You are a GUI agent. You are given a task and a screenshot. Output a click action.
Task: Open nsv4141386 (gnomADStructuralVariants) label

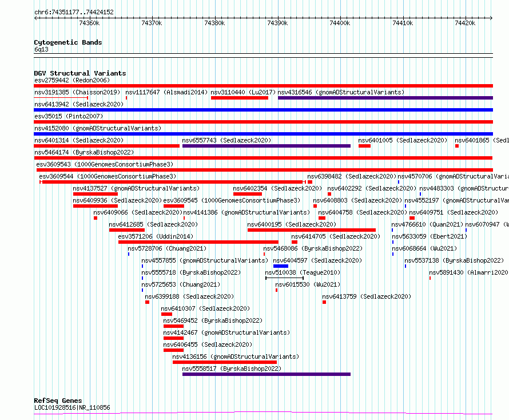pyautogui.click(x=246, y=212)
